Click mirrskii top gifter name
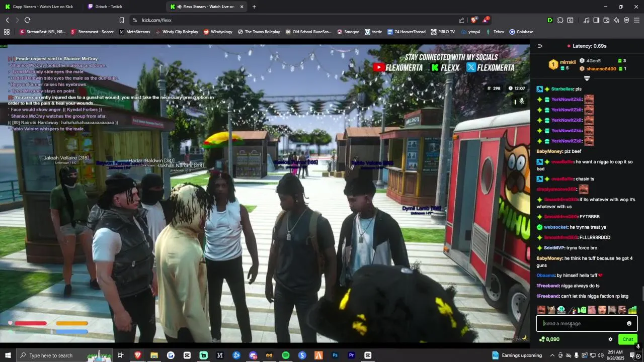This screenshot has height=362, width=644. [x=568, y=62]
